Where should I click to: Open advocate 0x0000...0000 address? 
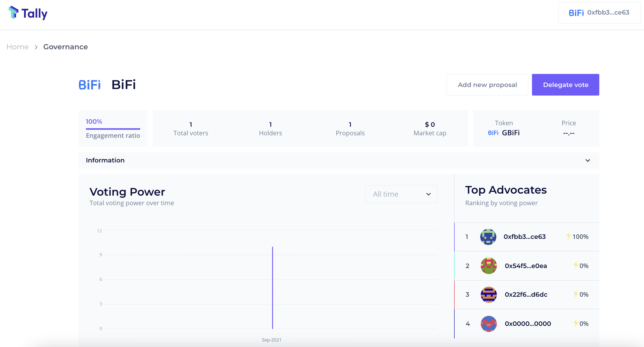point(528,324)
